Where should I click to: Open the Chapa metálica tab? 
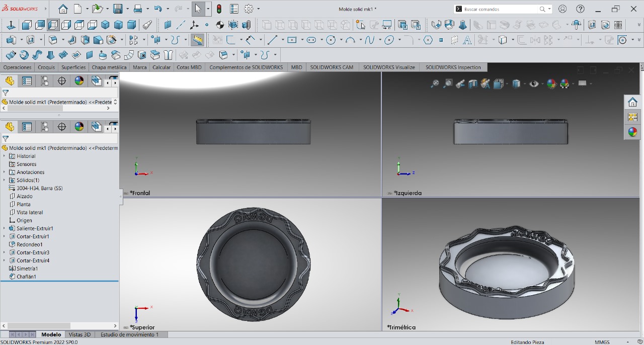(109, 67)
